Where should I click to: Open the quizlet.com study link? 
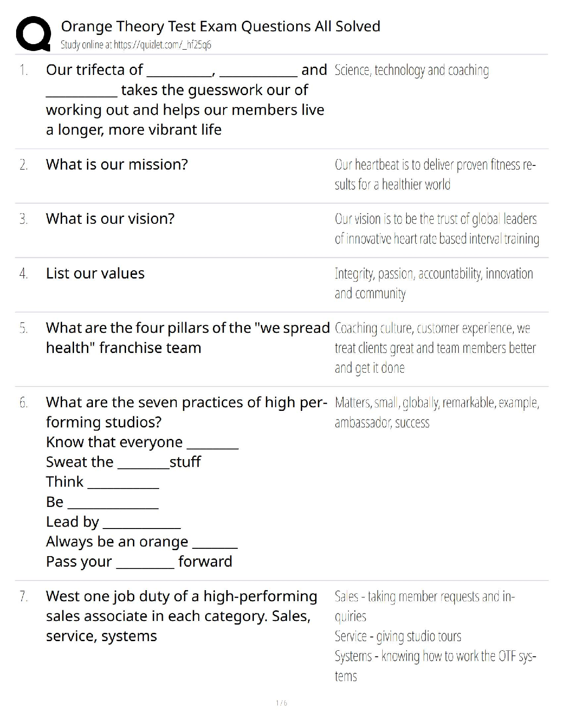[162, 45]
